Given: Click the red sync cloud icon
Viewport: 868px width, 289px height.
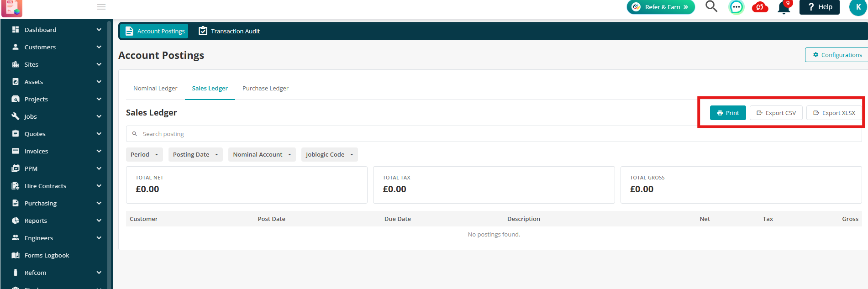Looking at the screenshot, I should 760,7.
